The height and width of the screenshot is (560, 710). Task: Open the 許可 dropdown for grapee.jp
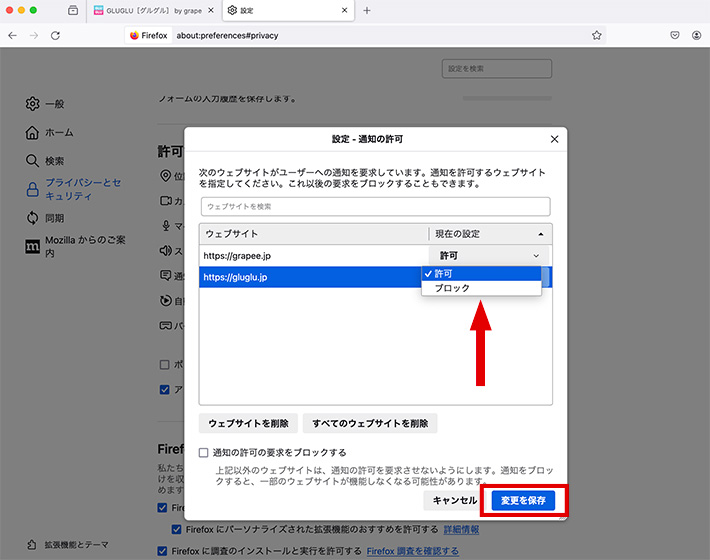click(x=489, y=256)
